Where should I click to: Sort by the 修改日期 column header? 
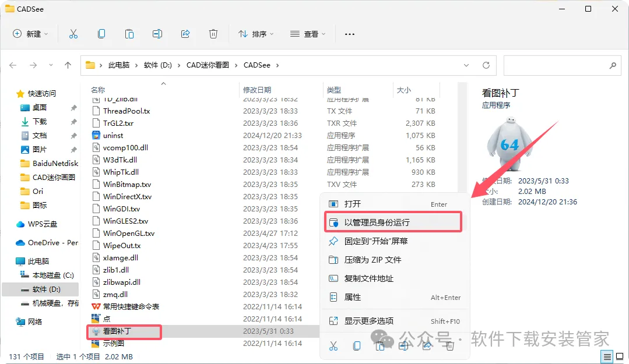pos(257,90)
